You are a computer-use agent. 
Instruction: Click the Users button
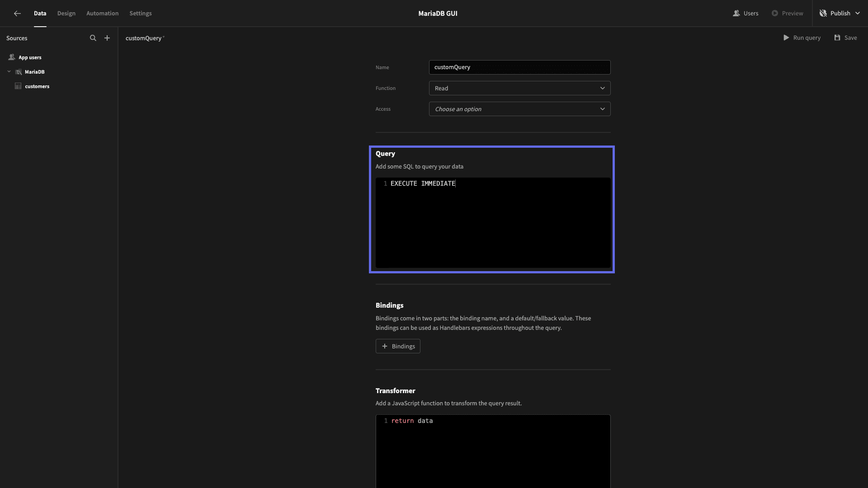tap(745, 14)
